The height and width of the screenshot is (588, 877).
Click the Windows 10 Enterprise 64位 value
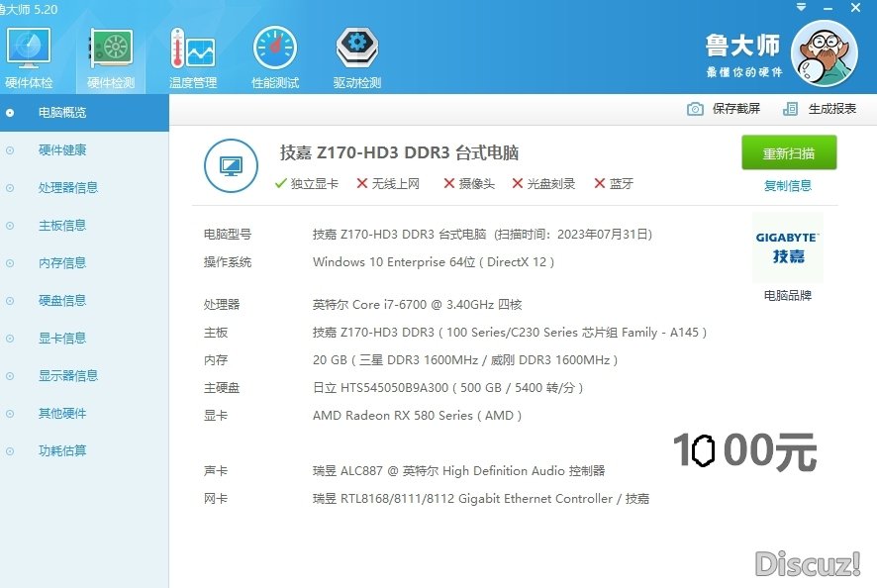(x=434, y=262)
